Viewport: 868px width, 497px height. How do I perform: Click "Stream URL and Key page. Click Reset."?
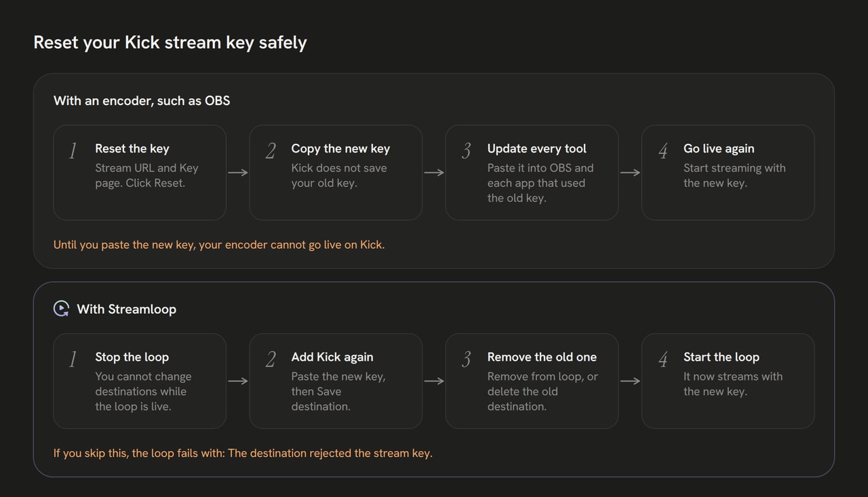tap(146, 175)
